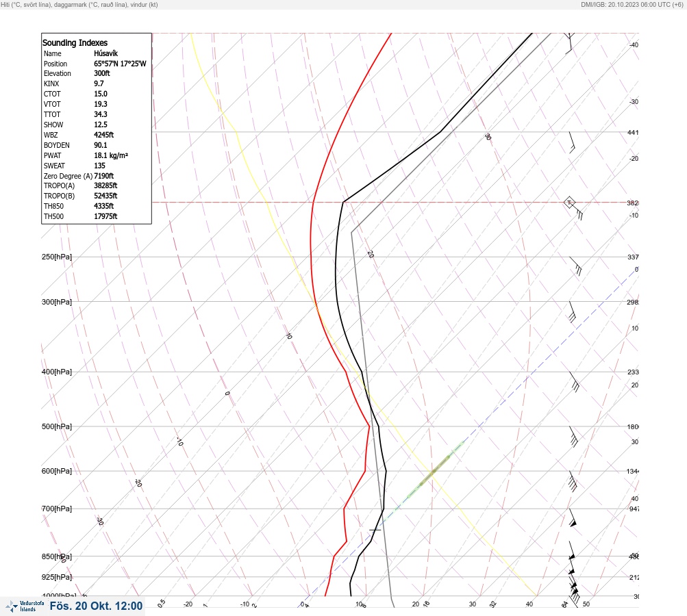
Task: Select the Sounding Indexes title
Action: click(x=75, y=43)
